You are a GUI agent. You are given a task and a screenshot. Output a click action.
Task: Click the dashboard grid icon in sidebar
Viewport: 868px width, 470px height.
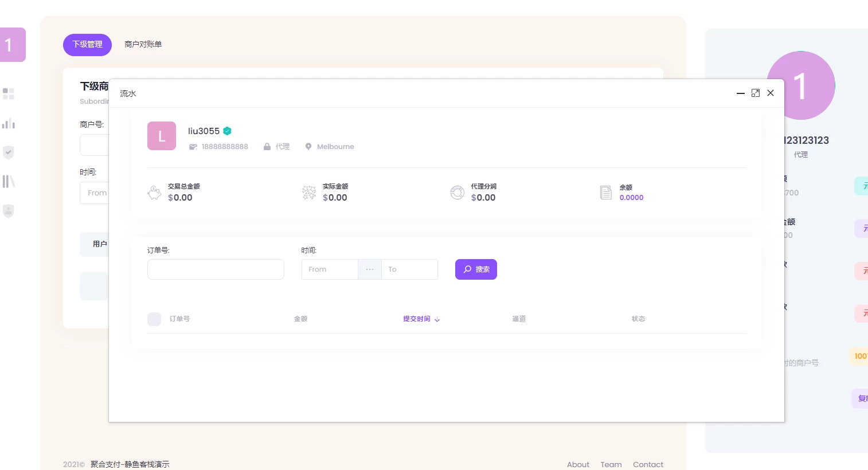[9, 93]
